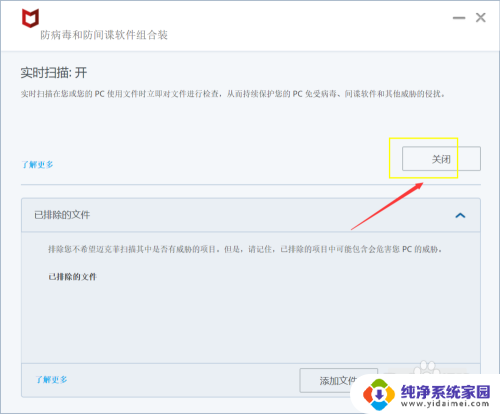500x414 pixels.
Task: Close the McAfee window with X
Action: (x=480, y=18)
